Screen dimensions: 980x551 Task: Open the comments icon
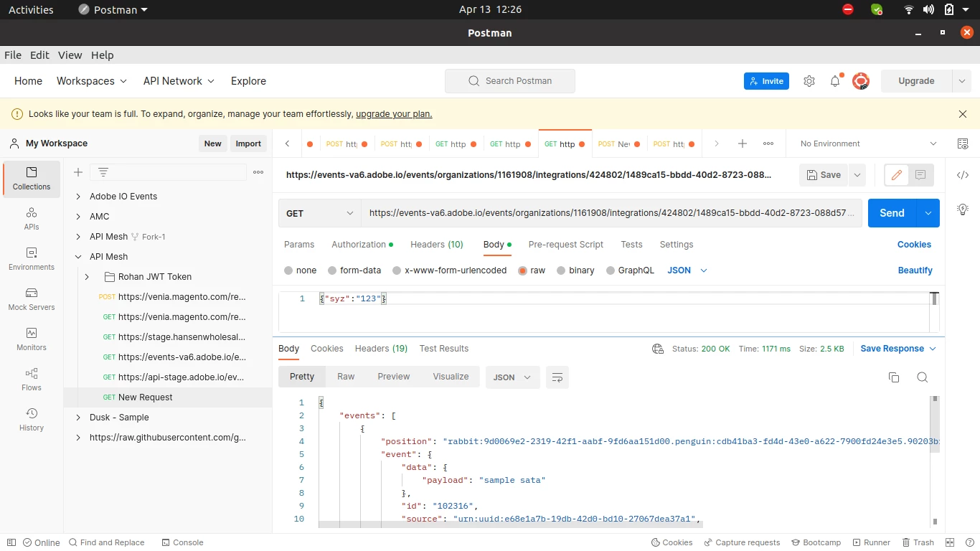[920, 175]
